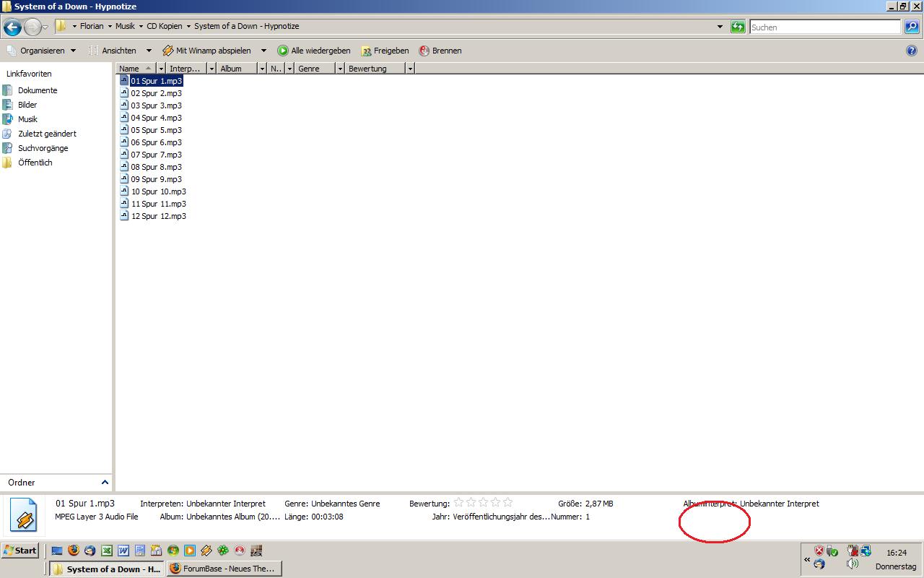Launch Thunderbird from the quick launch bar

(90, 551)
